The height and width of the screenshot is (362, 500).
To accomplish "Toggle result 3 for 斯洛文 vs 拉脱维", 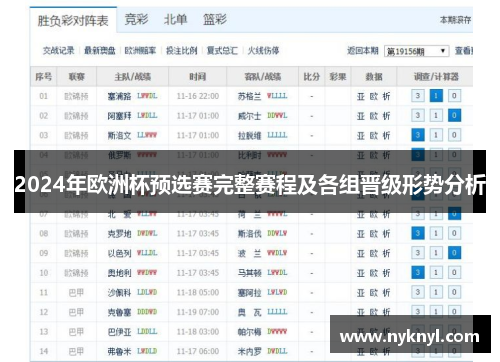I will (418, 135).
